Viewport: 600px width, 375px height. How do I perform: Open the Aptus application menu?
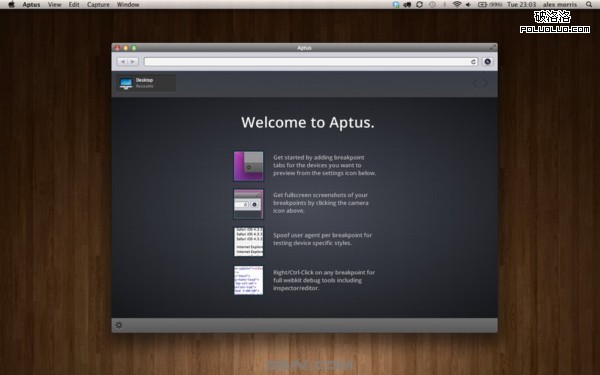pos(31,5)
